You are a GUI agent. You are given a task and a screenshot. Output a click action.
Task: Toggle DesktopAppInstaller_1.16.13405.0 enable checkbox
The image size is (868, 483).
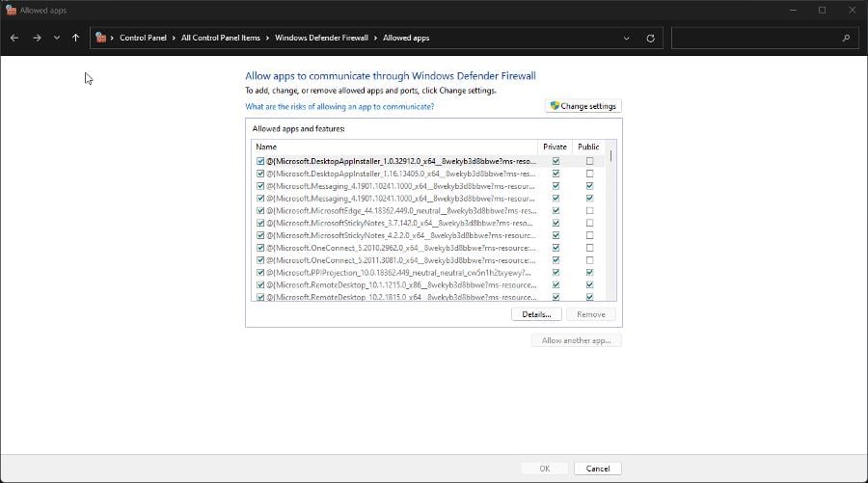tap(260, 174)
